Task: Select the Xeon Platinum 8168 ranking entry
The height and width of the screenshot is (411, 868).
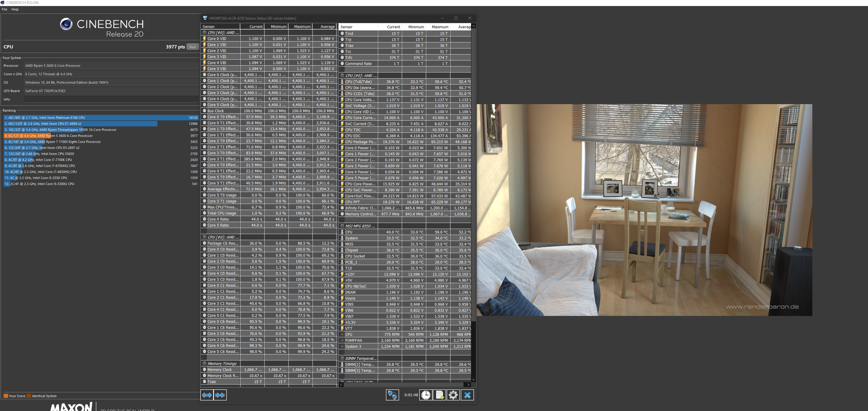Action: [101, 118]
